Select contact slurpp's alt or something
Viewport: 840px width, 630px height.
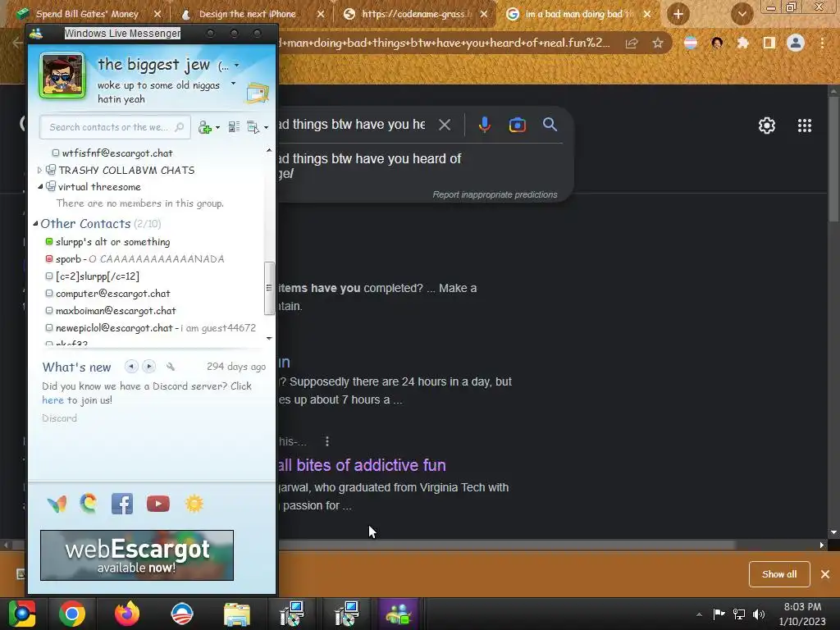pos(112,242)
